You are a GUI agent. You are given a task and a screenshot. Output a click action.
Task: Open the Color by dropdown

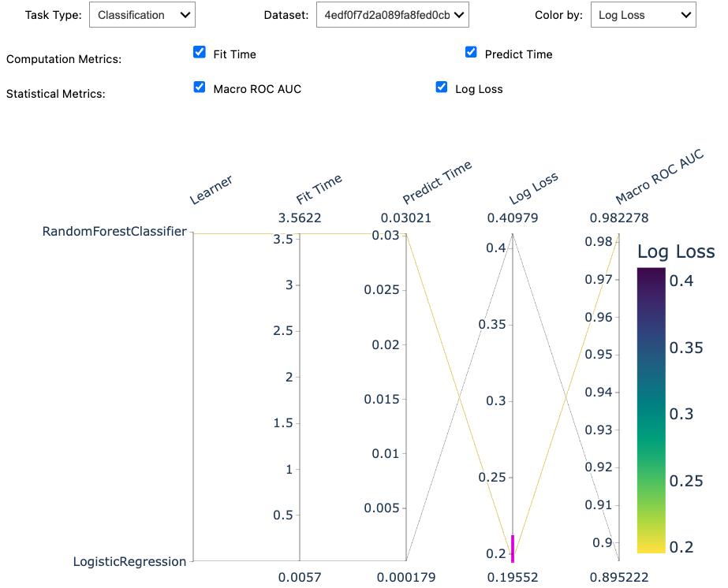(x=643, y=14)
